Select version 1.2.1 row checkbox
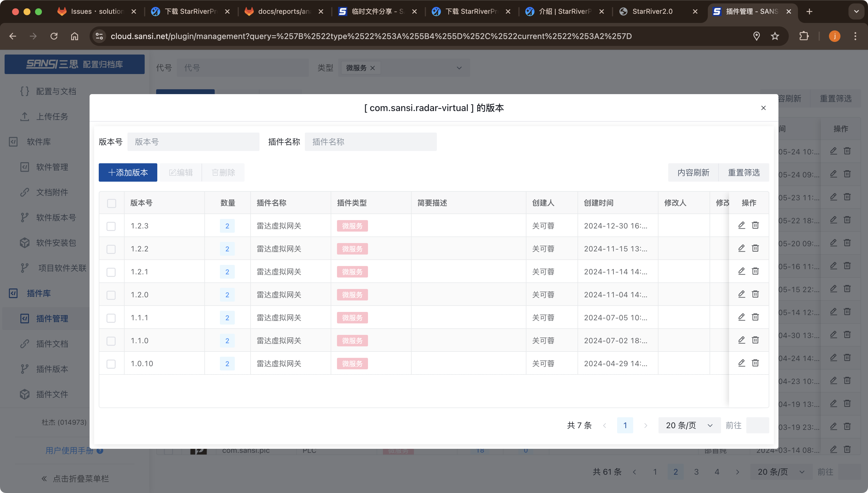This screenshot has width=868, height=493. coord(111,272)
